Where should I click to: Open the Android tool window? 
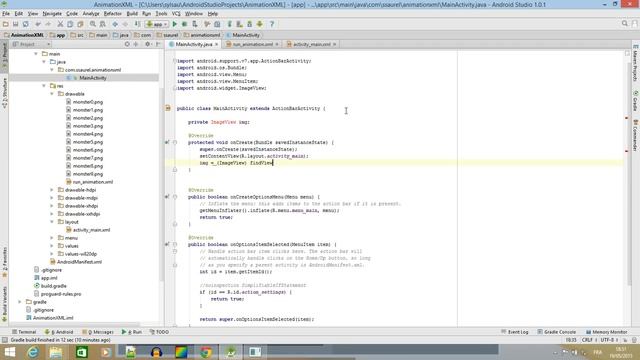click(59, 332)
